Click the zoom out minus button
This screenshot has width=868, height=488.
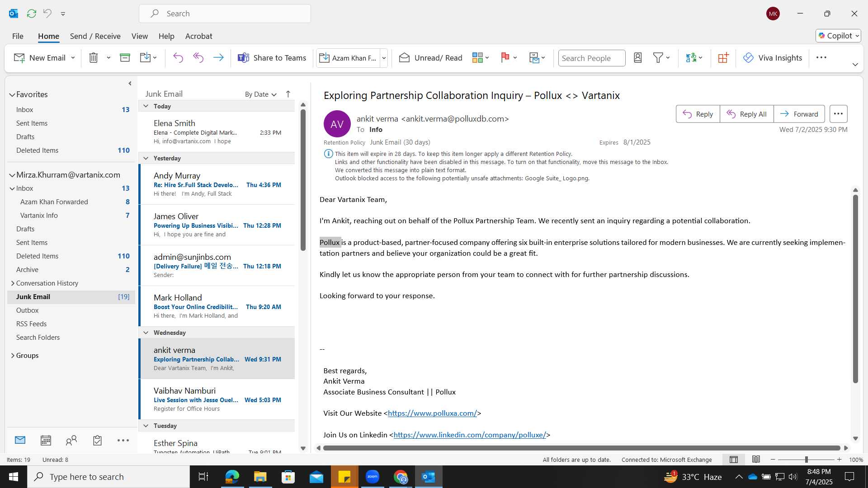coord(773,460)
